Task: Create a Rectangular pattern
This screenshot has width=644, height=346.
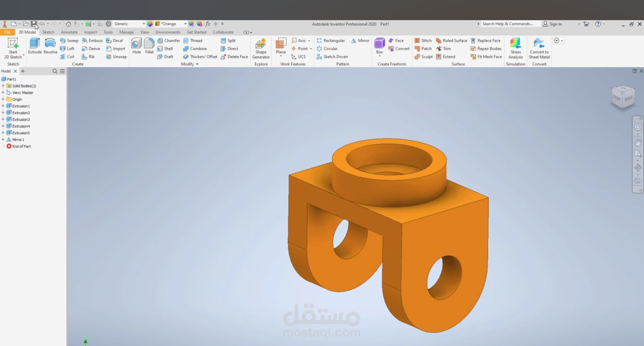Action: point(331,41)
